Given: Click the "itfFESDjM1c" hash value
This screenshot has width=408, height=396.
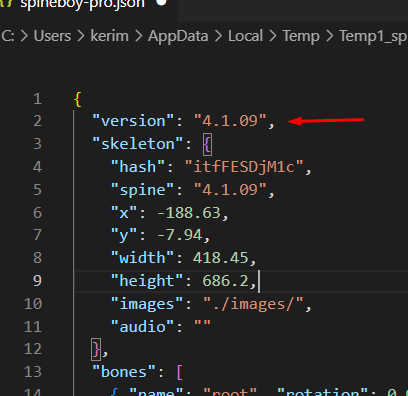Looking at the screenshot, I should point(244,167).
